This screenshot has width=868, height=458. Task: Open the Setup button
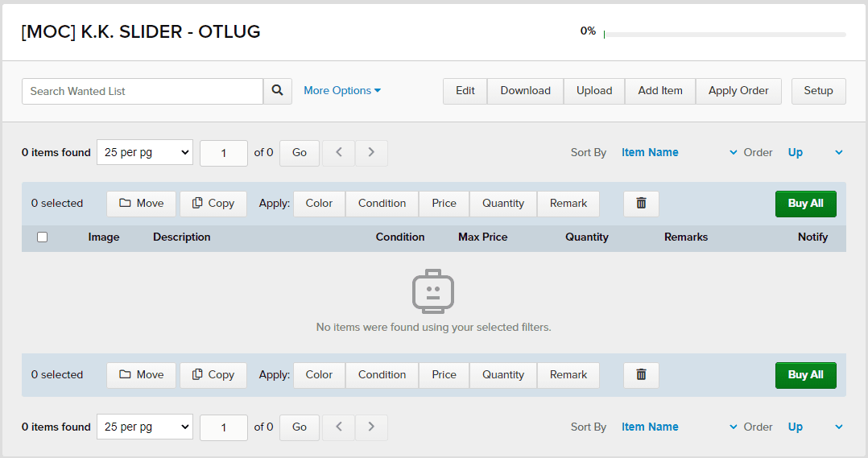818,91
